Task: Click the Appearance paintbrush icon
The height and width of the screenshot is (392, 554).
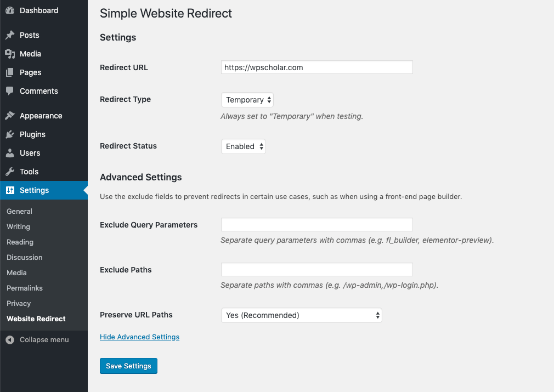Action: pyautogui.click(x=10, y=116)
